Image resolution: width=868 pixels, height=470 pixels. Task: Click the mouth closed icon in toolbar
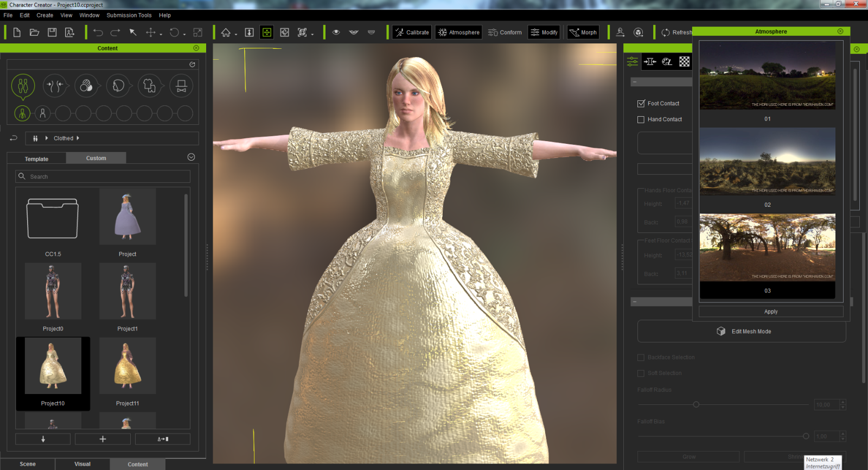point(372,33)
